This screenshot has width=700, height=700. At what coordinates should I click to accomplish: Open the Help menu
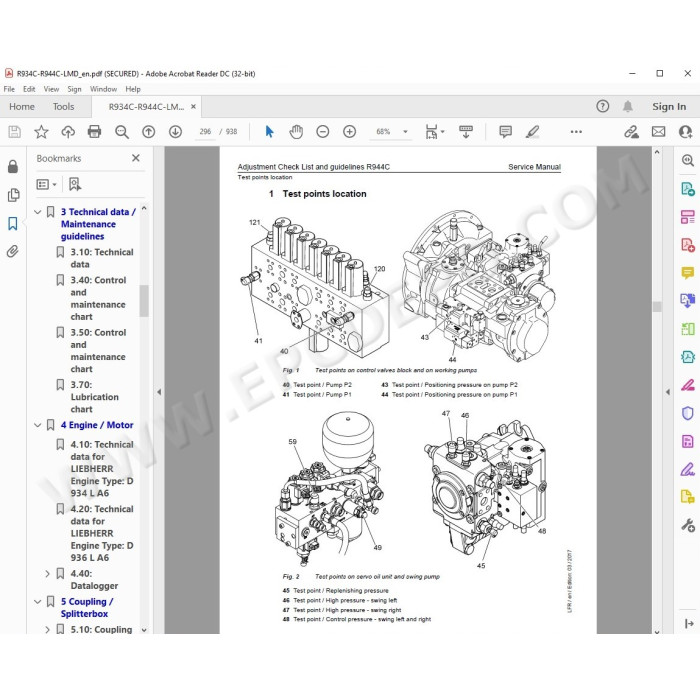pyautogui.click(x=133, y=89)
